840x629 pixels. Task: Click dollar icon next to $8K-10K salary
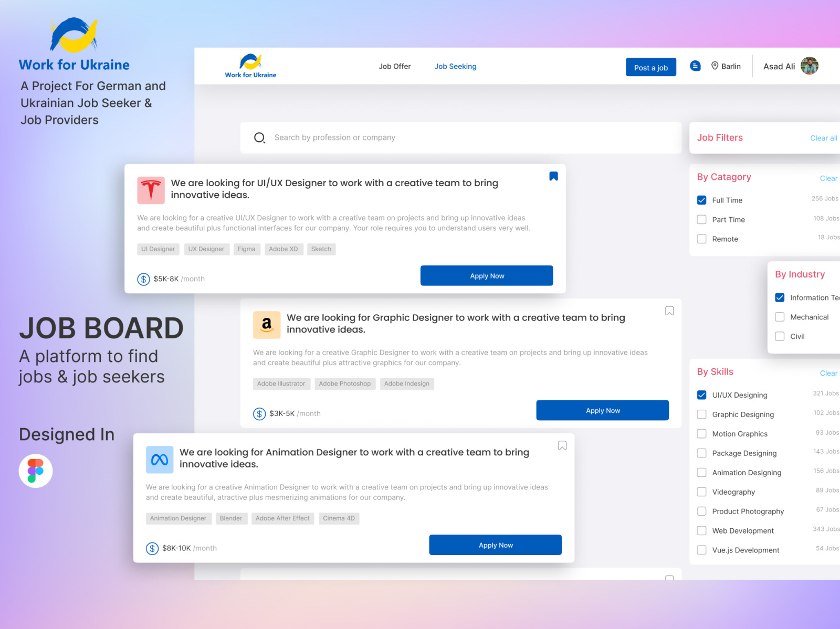pos(152,549)
